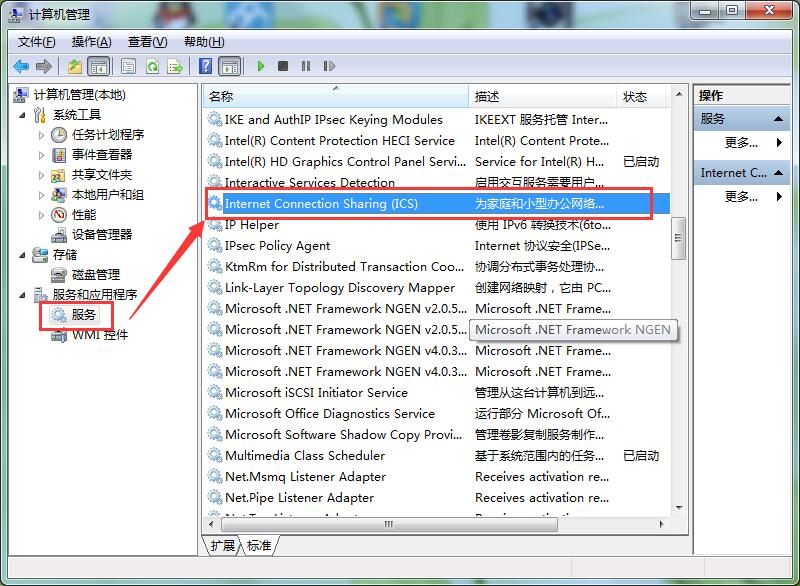
Task: Select 事件查看器 in the tree
Action: [102, 155]
